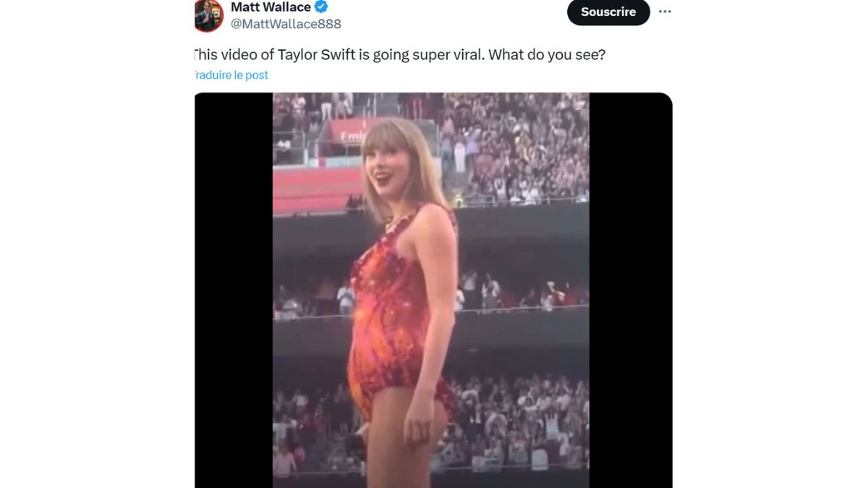Open Matt Wallace's profile avatar
The image size is (868, 488).
click(207, 14)
